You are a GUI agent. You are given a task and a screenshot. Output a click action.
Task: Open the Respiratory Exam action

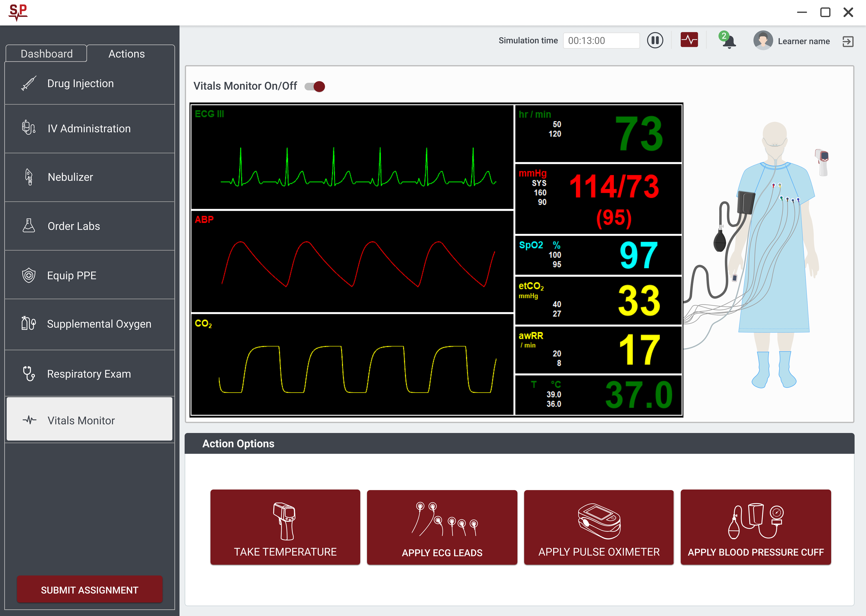90,374
